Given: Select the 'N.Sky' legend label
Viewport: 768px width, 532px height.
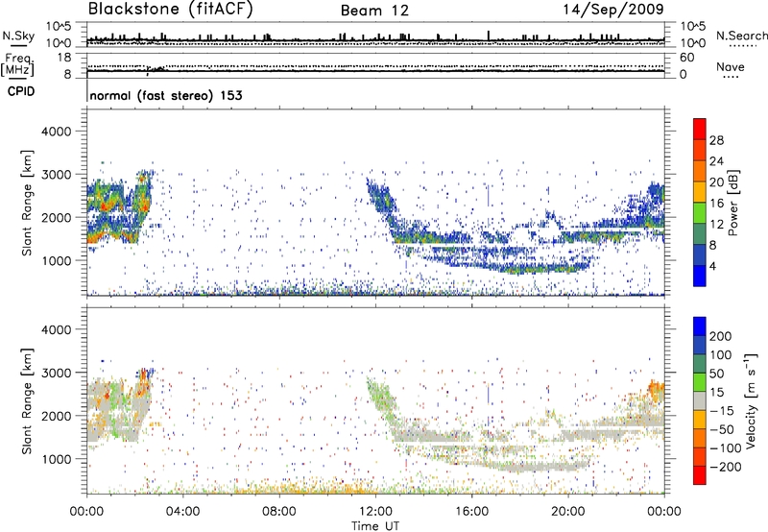Looking at the screenshot, I should [18, 36].
